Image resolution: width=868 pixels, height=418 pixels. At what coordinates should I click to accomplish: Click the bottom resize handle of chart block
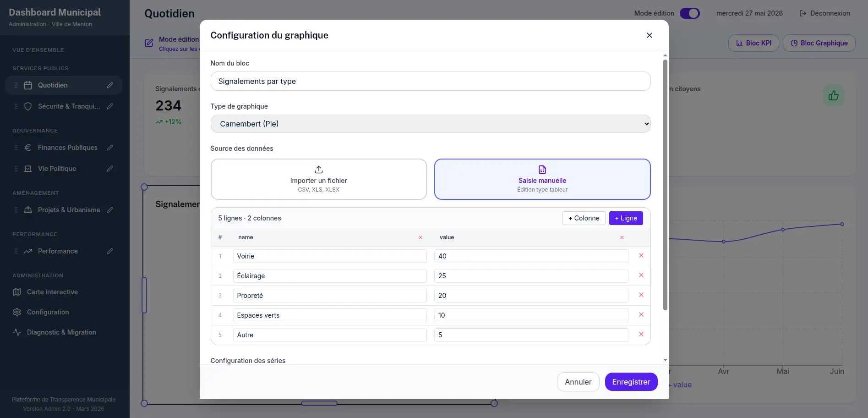319,403
